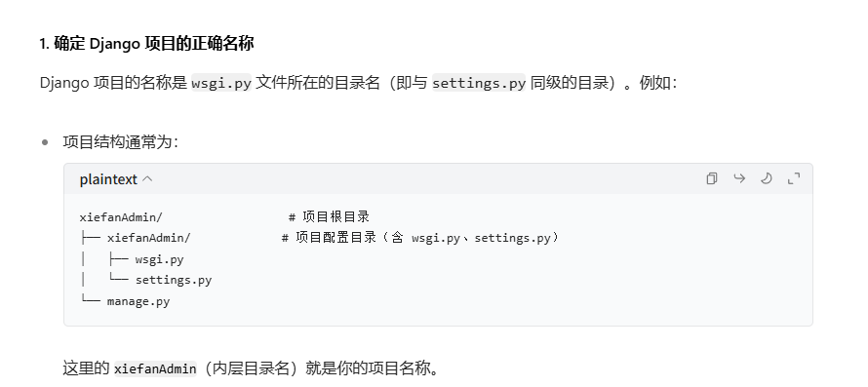The image size is (868, 387).
Task: Click the inline xiefanAdmin code below the block
Action: [155, 368]
